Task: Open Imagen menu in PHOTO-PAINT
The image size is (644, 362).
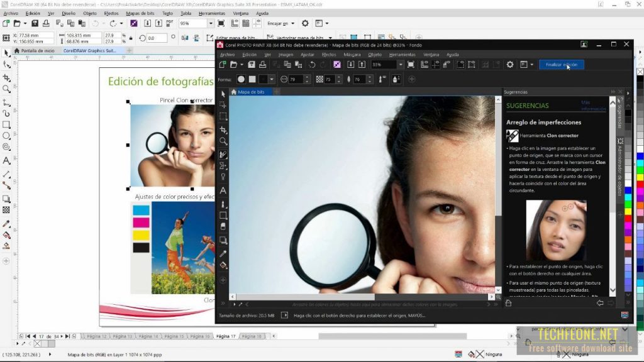Action: 286,55
